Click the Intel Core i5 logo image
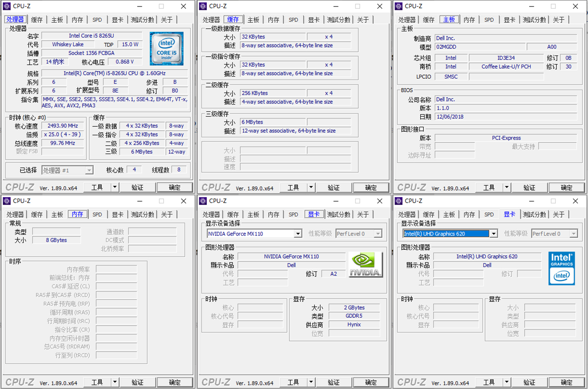 click(x=166, y=49)
